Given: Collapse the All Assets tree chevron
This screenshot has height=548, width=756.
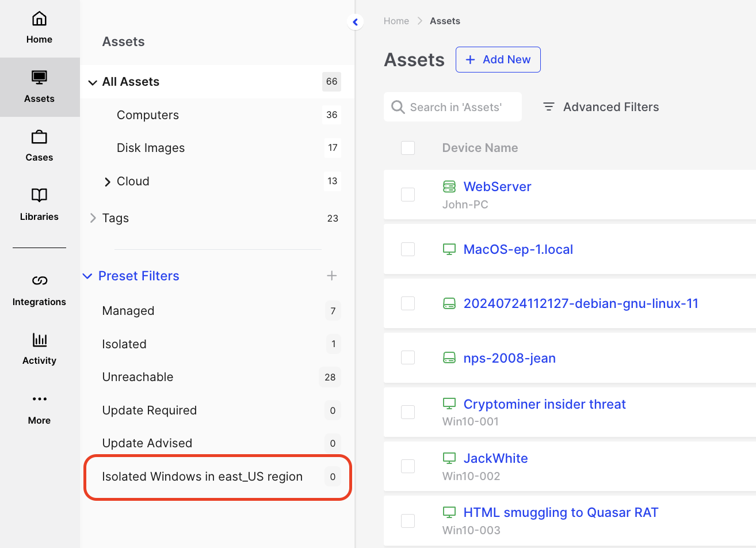Looking at the screenshot, I should coord(92,82).
